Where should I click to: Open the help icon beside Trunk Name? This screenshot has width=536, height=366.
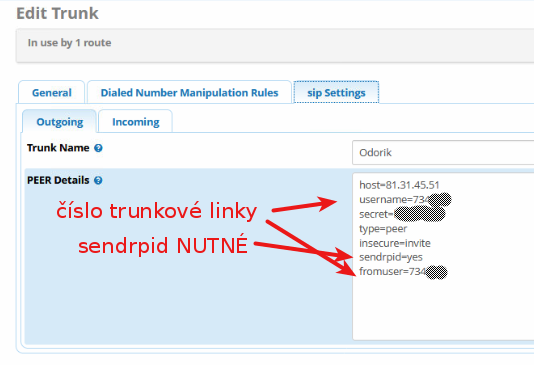coord(98,148)
